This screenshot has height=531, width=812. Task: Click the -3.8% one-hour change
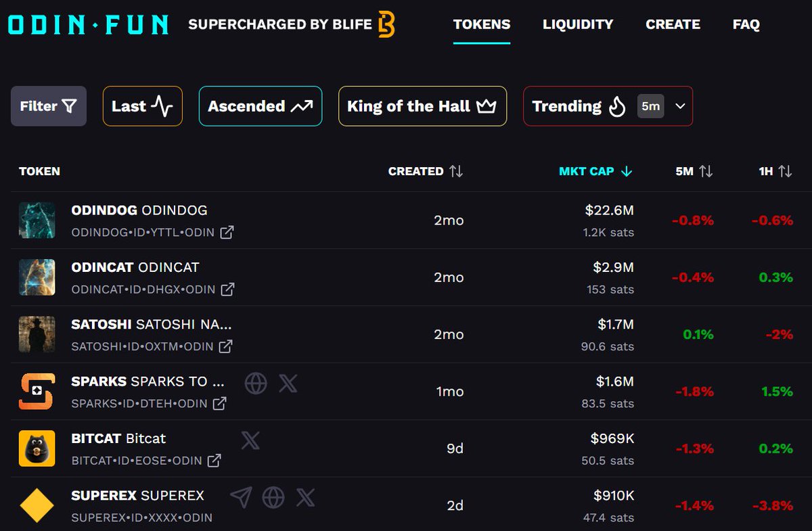[x=772, y=505]
